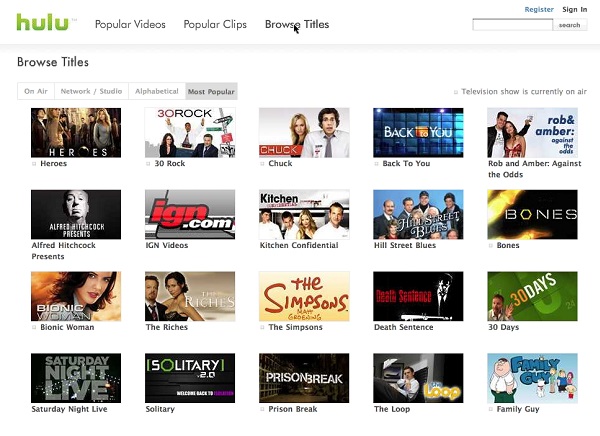Click the 30 Days title link
This screenshot has width=600, height=436.
(504, 327)
